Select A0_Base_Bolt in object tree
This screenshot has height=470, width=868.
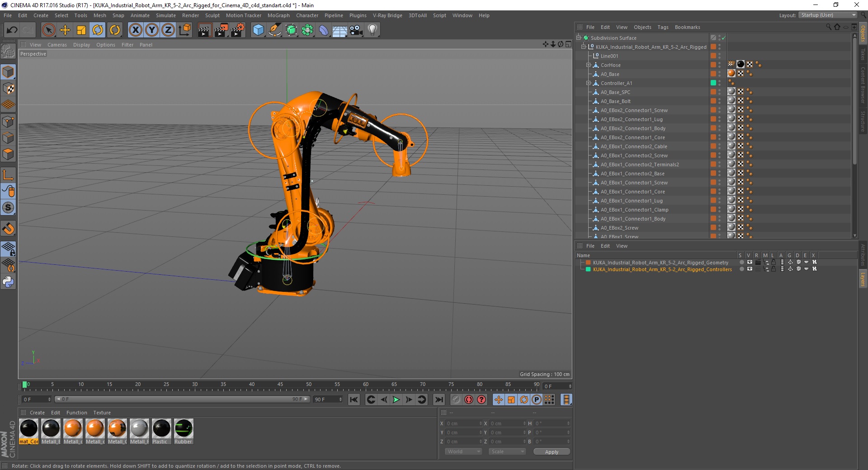(x=615, y=101)
